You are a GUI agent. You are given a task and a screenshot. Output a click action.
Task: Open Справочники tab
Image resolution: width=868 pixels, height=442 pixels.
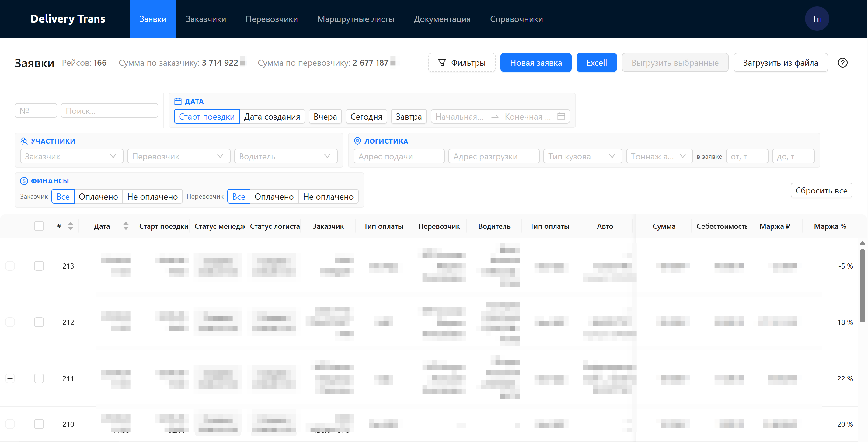[x=516, y=19]
